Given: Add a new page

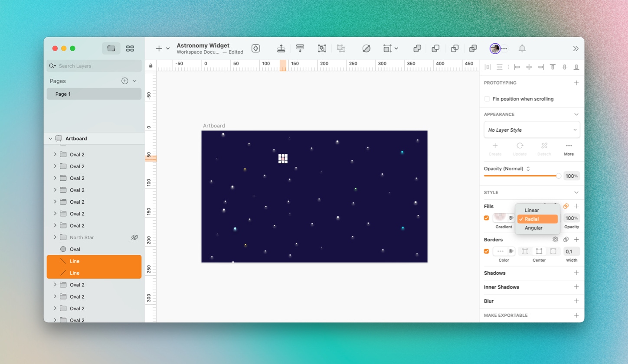Looking at the screenshot, I should pyautogui.click(x=125, y=81).
